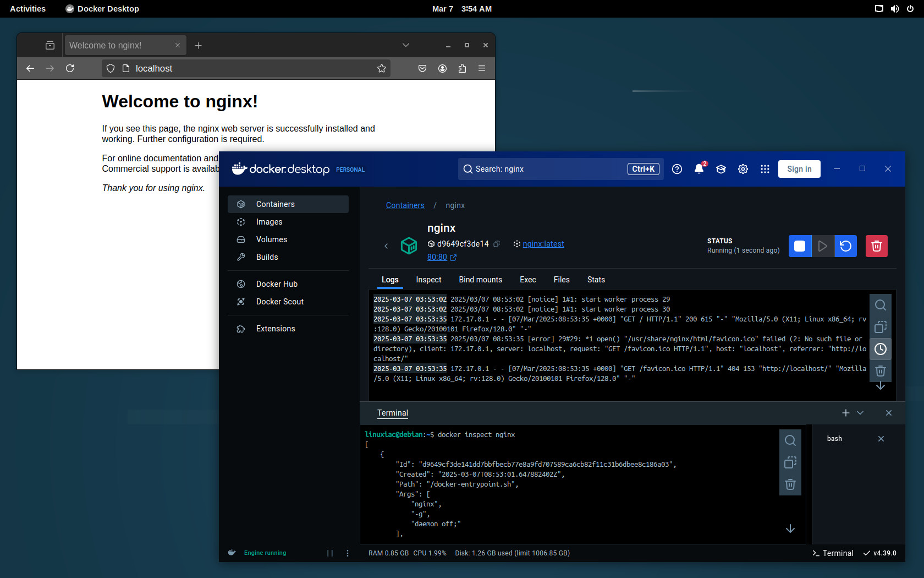924x578 pixels.
Task: Delete the nginx container with red trash button
Action: pos(877,246)
